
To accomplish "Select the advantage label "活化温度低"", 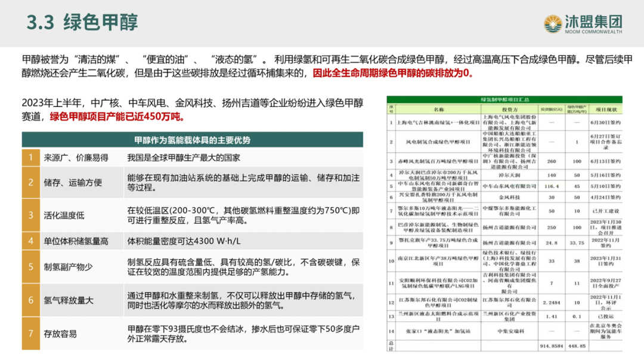I will (64, 216).
